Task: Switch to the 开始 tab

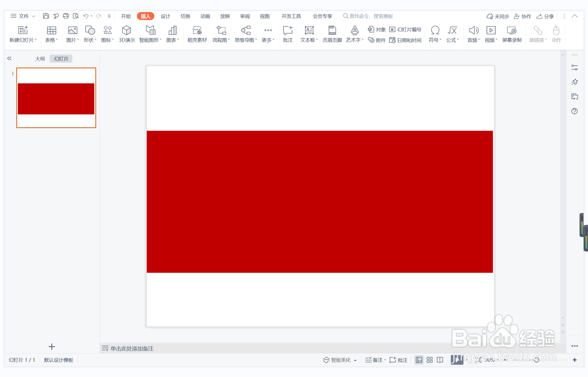Action: [126, 16]
